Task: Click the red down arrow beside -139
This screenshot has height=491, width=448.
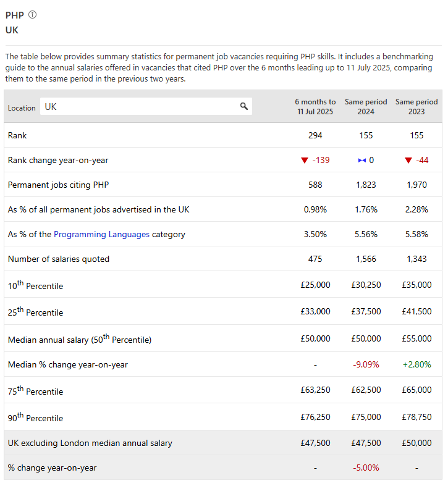Action: tap(304, 161)
